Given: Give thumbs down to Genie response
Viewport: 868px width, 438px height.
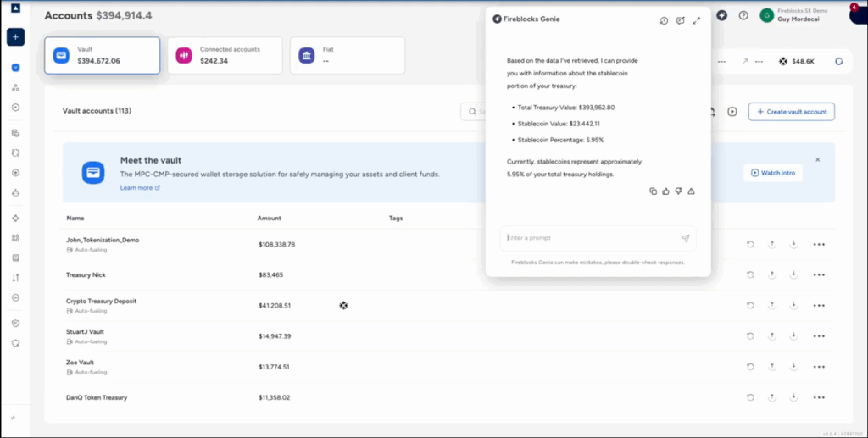Looking at the screenshot, I should 678,191.
